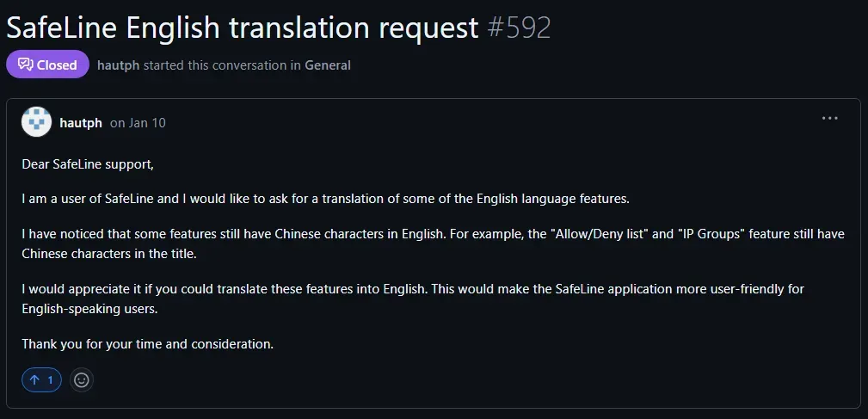The image size is (868, 419).
Task: Go to the General discussion category
Action: pyautogui.click(x=328, y=65)
